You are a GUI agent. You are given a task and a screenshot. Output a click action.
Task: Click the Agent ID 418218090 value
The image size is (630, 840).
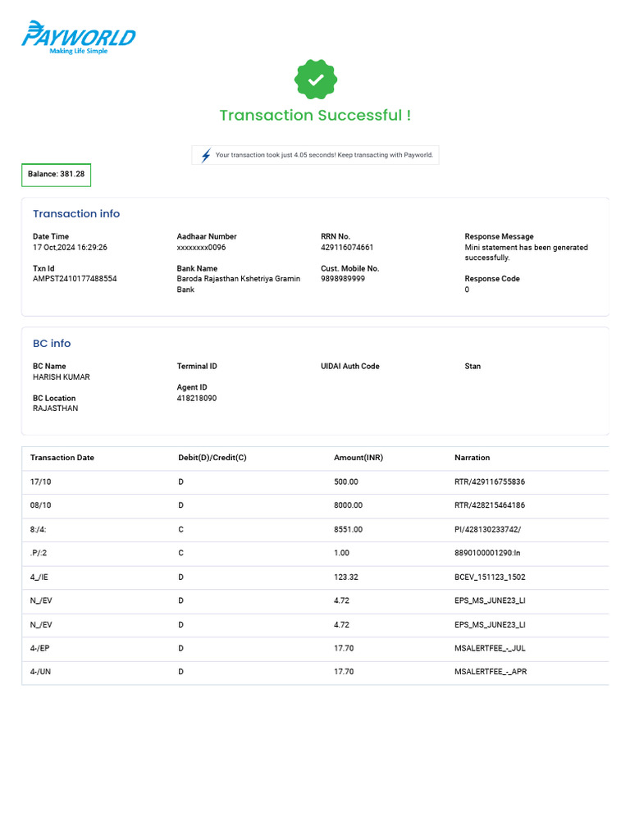tap(197, 398)
